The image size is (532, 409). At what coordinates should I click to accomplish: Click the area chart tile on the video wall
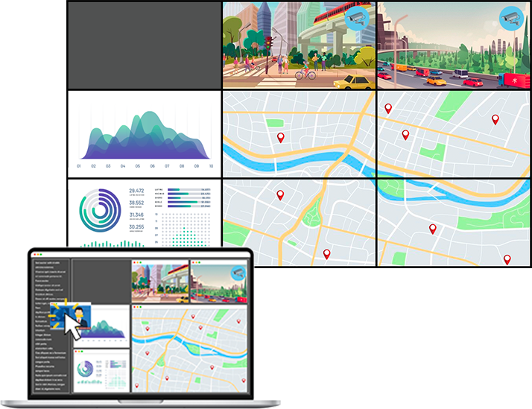(x=144, y=135)
